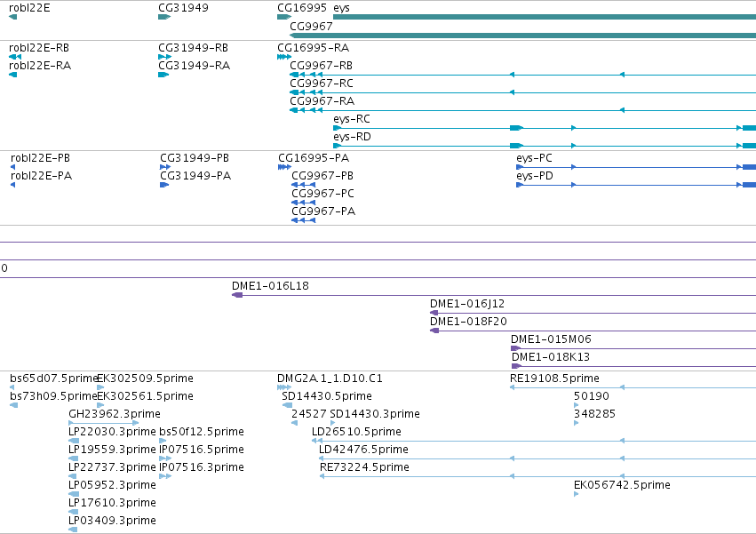Click EST LP19559.3prime label

click(x=112, y=450)
